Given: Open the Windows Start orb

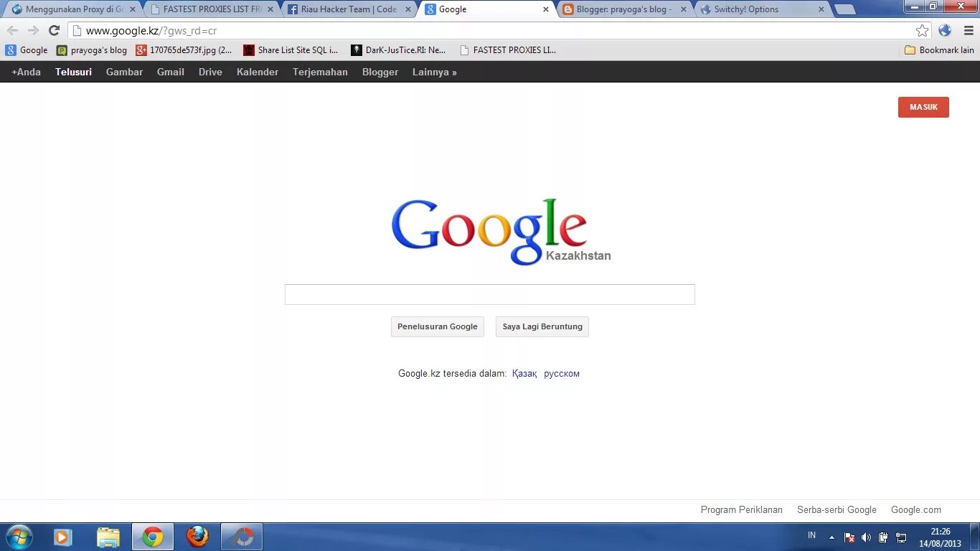Looking at the screenshot, I should point(19,537).
